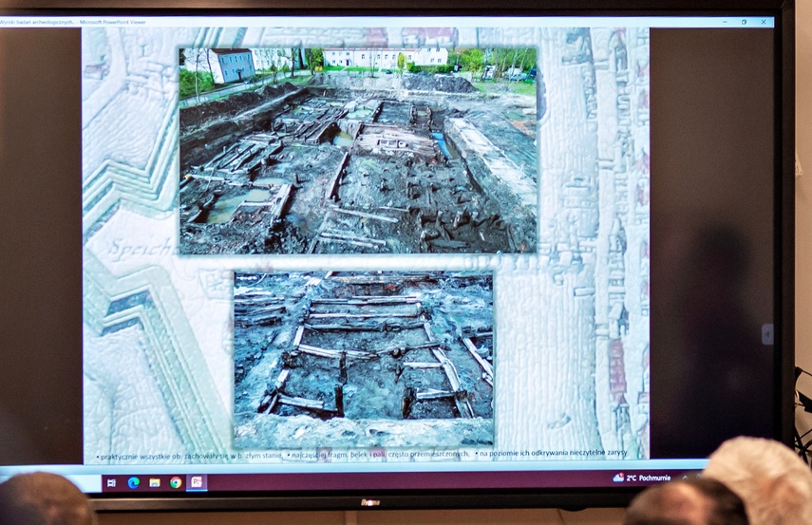
Task: Restore down the PowerPoint Viewer window
Action: 745,22
